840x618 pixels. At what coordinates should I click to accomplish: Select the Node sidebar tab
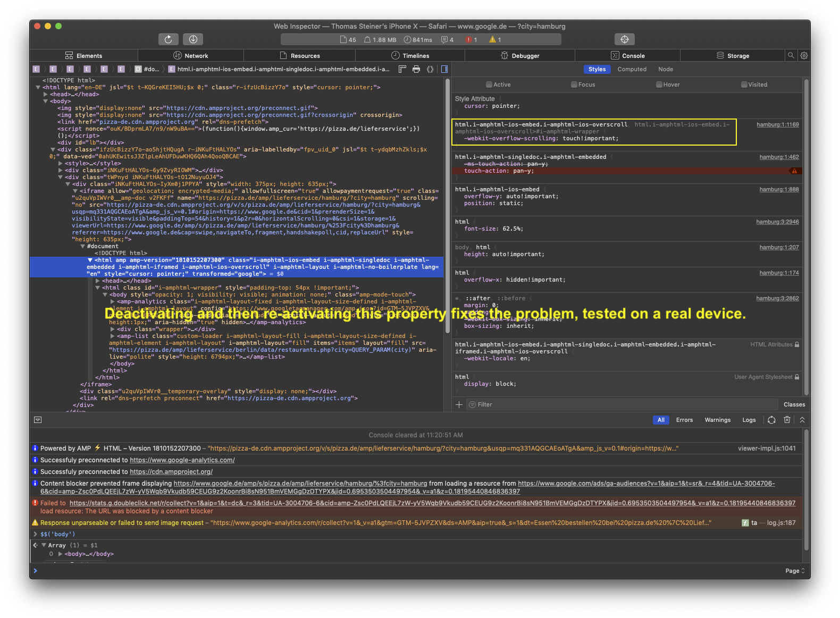click(x=666, y=70)
